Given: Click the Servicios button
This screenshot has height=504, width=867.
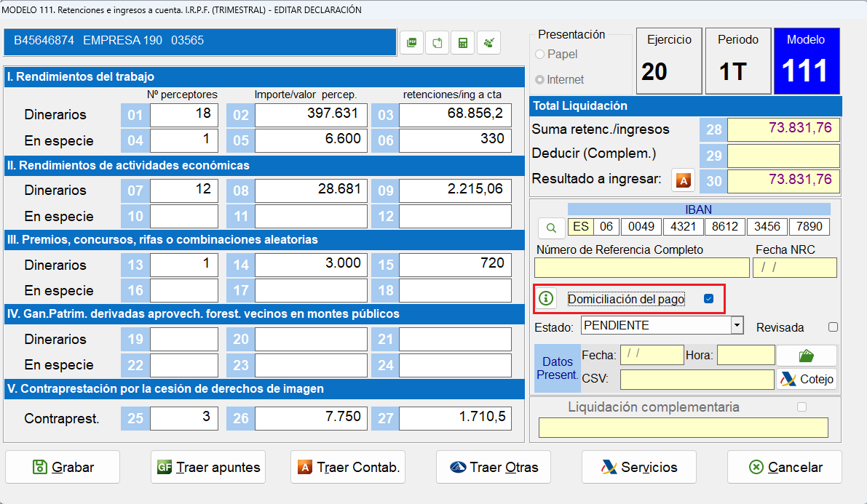Looking at the screenshot, I should 638,467.
